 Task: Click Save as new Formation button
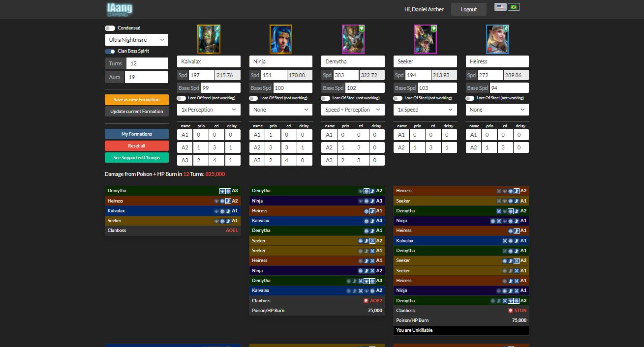click(x=137, y=100)
